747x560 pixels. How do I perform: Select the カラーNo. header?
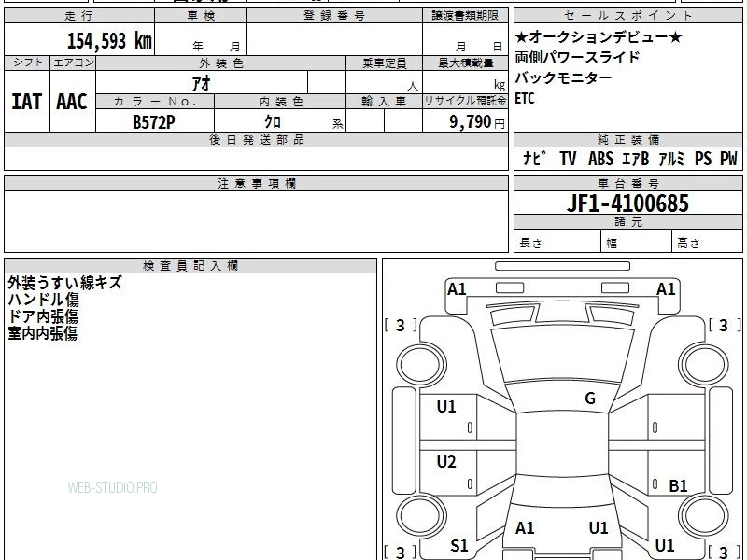coord(155,102)
